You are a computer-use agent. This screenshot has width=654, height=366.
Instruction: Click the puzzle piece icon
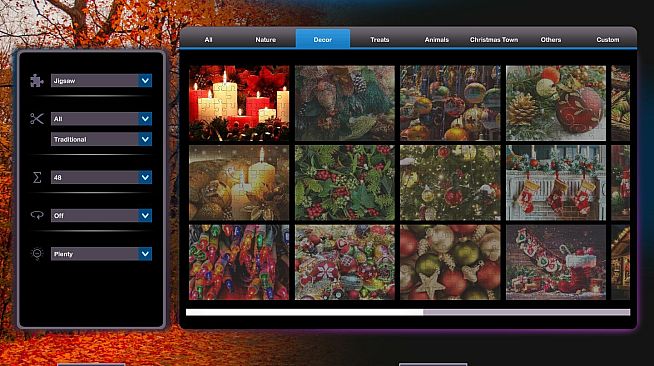pyautogui.click(x=37, y=80)
